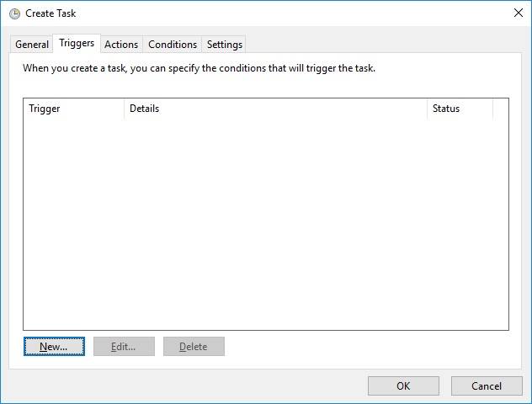Open the Settings tab
This screenshot has width=532, height=404.
coord(224,45)
